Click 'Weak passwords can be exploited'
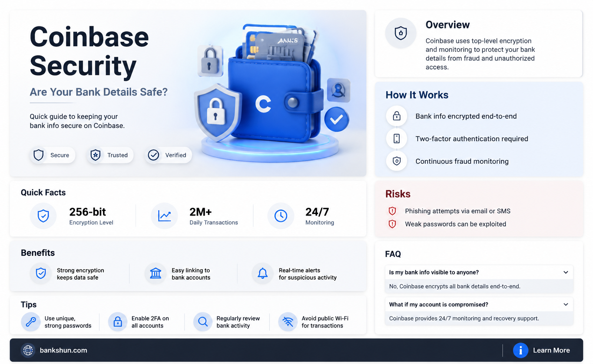The height and width of the screenshot is (364, 593). (x=455, y=224)
